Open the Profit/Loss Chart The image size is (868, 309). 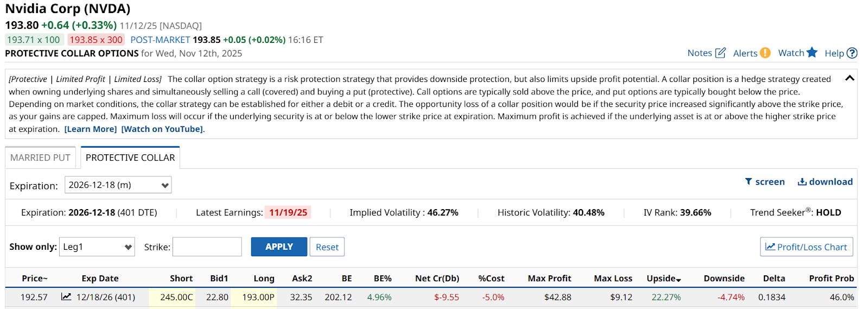(x=806, y=247)
